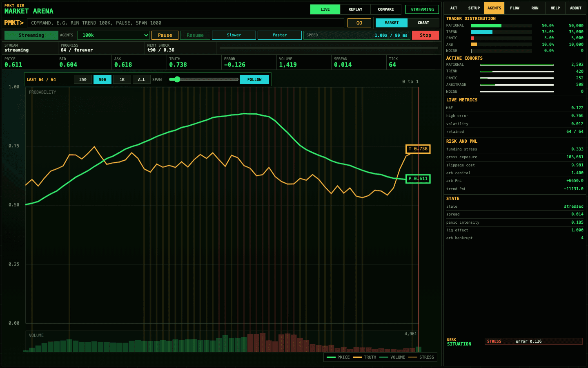
Task: Open the RUN panel tab
Action: coord(535,8)
